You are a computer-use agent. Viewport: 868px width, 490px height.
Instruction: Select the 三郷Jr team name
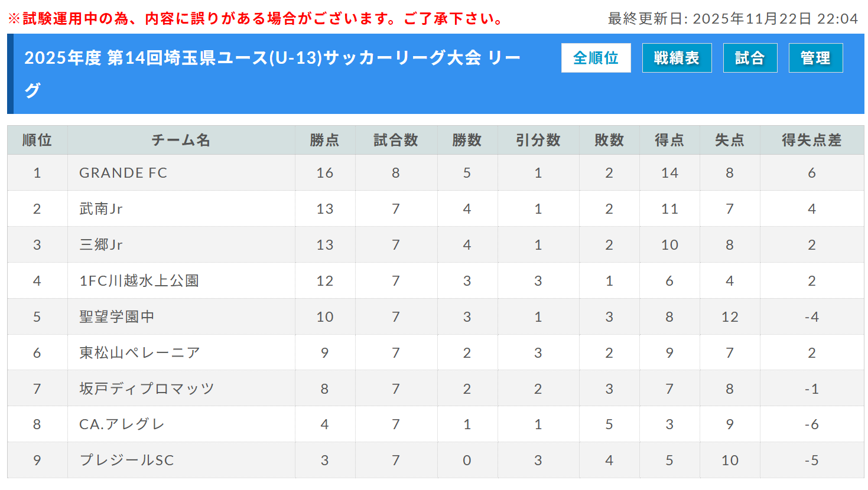(101, 245)
